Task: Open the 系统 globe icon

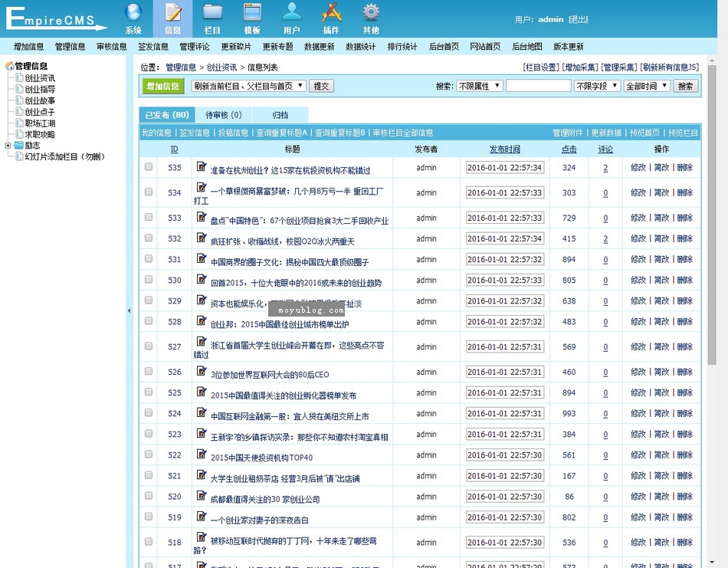Action: (133, 13)
